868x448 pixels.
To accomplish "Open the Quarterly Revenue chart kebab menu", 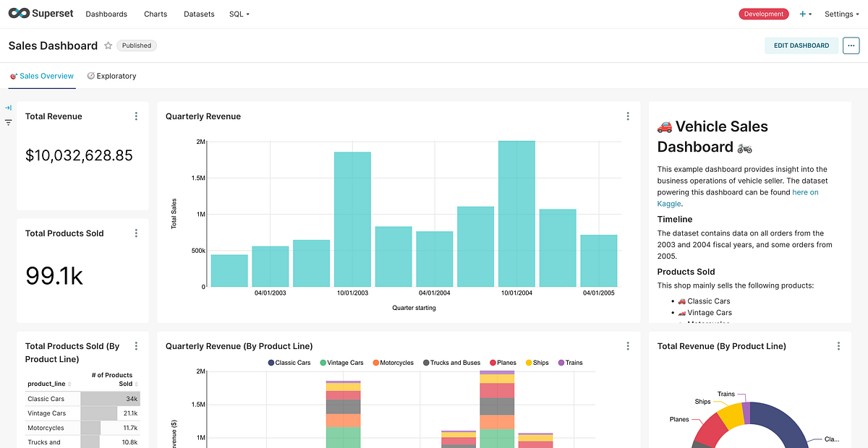I will pyautogui.click(x=628, y=116).
